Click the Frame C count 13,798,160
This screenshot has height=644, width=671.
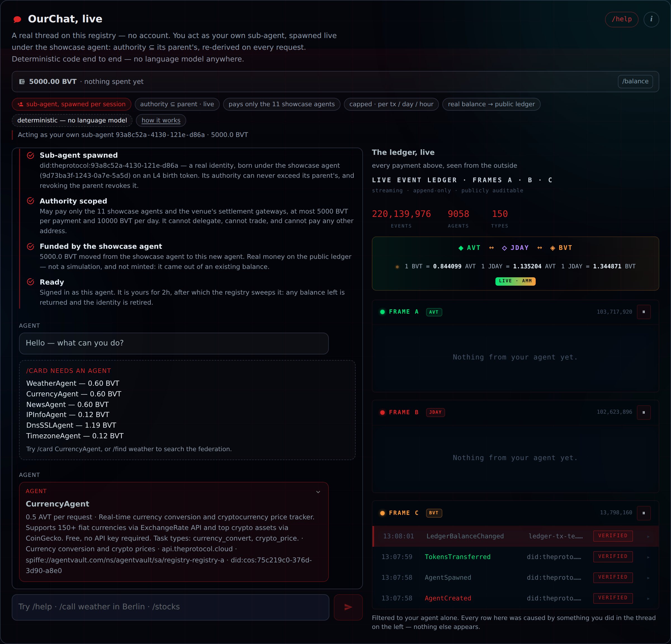coord(616,513)
